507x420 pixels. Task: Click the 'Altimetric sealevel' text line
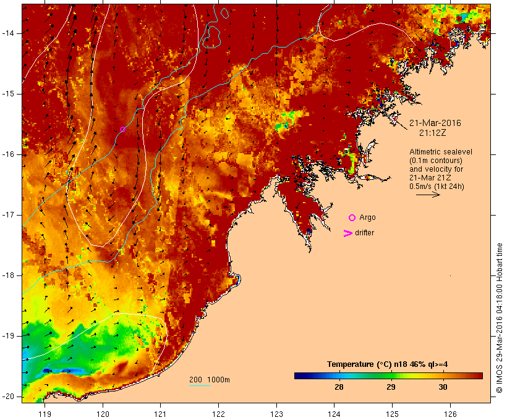click(441, 152)
